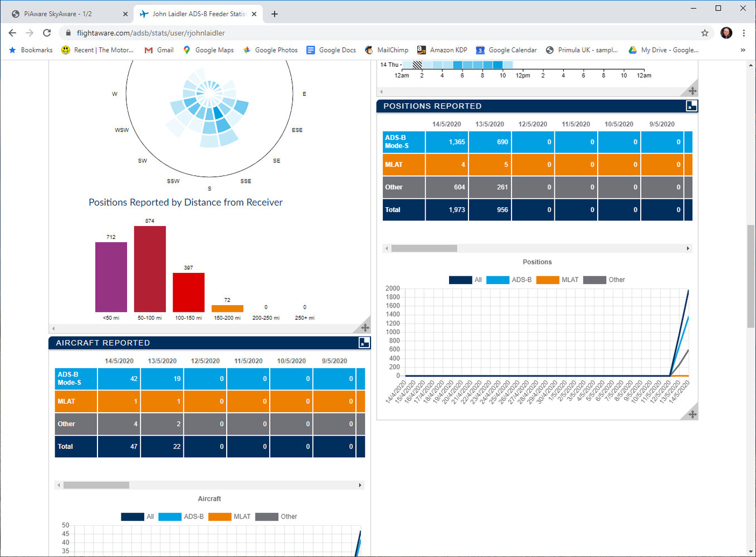Toggle ADS-B series in Aircraft legend
756x557 pixels.
click(x=181, y=516)
